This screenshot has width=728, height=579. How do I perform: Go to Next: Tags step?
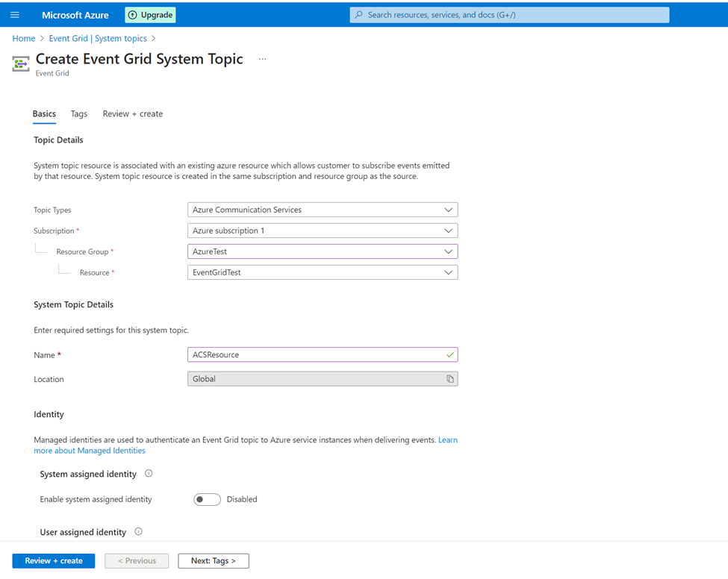point(214,561)
